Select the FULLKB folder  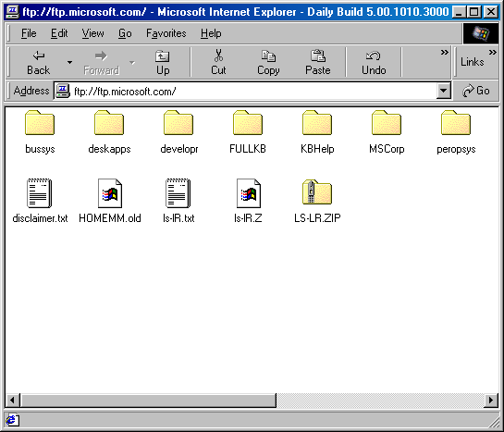(x=248, y=131)
